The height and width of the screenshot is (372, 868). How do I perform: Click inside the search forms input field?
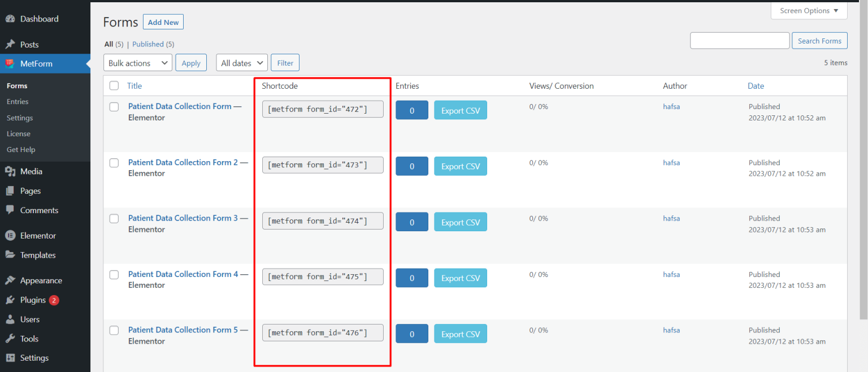tap(739, 40)
